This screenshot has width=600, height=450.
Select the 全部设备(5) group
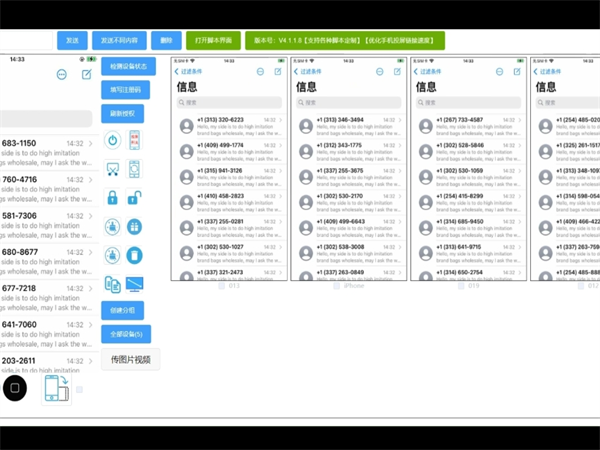(x=127, y=333)
